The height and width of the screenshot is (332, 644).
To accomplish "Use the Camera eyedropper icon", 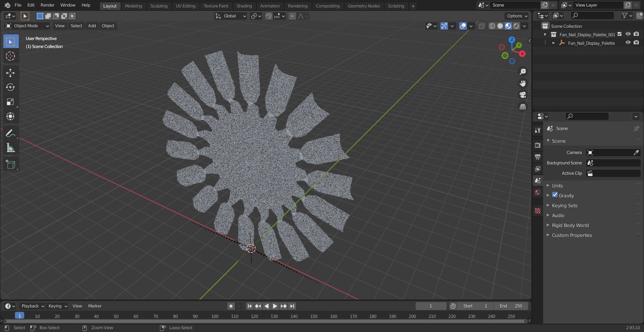I will pos(636,153).
